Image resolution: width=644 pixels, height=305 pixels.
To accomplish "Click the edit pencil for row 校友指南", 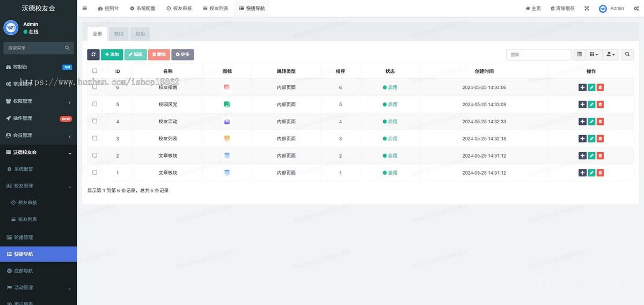I will click(591, 87).
